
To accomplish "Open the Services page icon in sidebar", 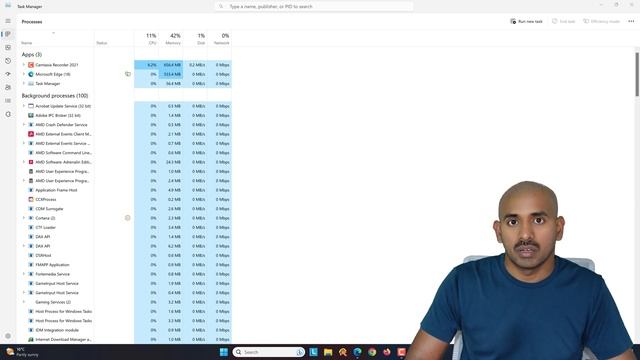I will pyautogui.click(x=8, y=114).
